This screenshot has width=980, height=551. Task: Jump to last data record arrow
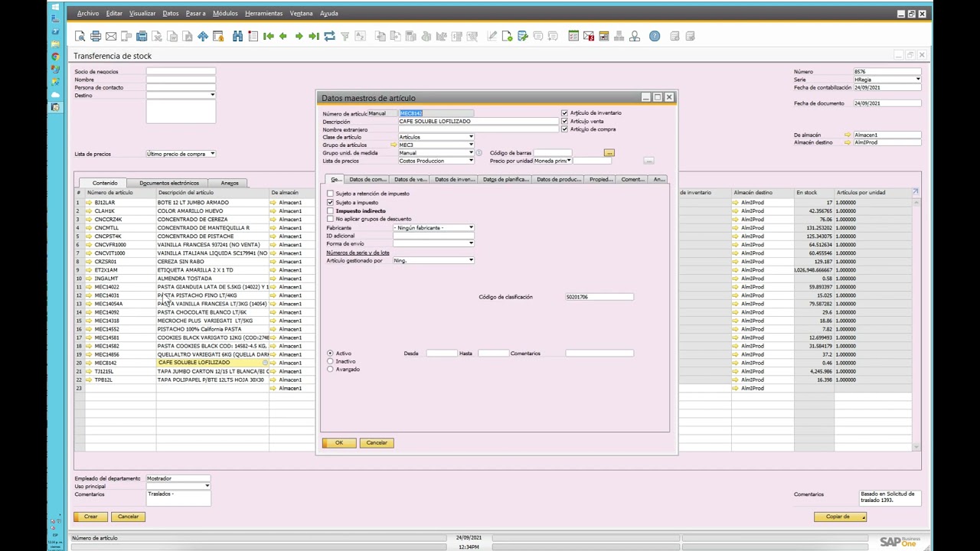coord(314,36)
